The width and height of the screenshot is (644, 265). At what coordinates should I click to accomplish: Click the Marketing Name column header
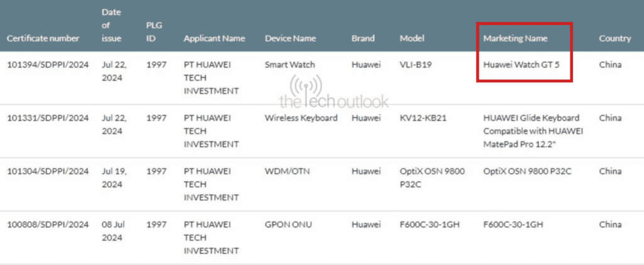[516, 38]
